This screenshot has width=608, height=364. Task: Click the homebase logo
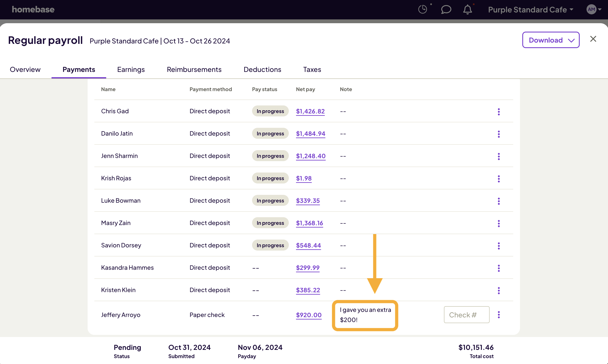tap(33, 9)
